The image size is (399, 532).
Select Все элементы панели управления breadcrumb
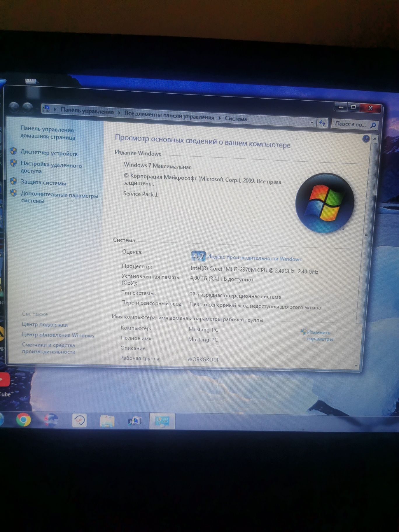click(x=169, y=115)
